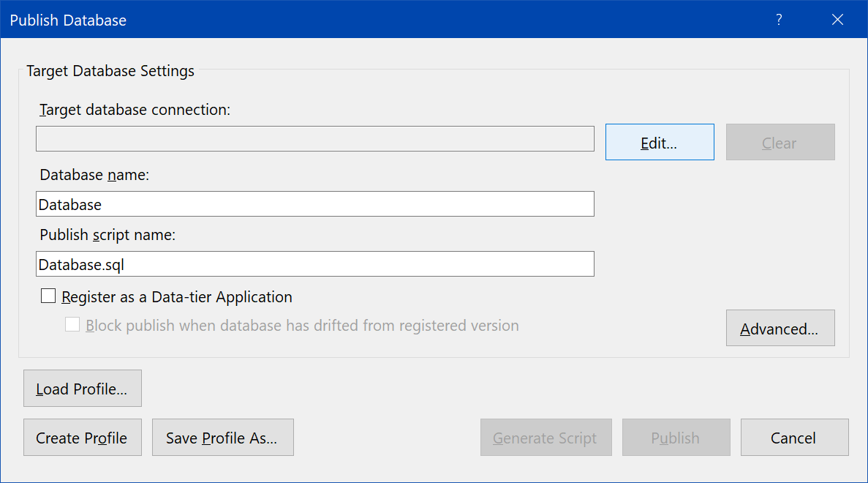Choose Save Profile As... button
This screenshot has height=483, width=868.
click(222, 437)
